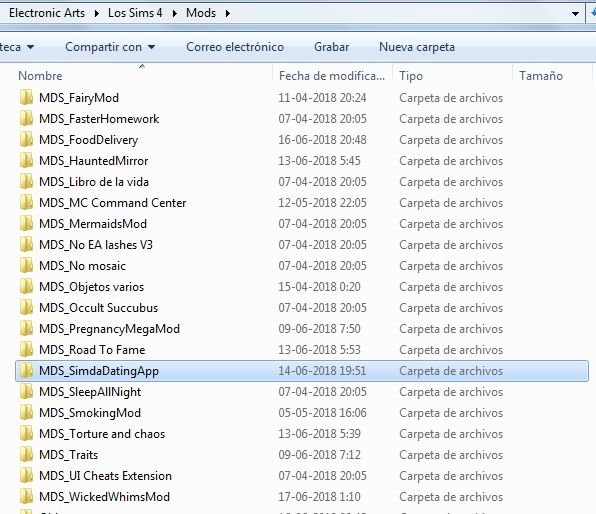Open the Compartir con dropdown menu
Image resolution: width=596 pixels, height=514 pixels.
110,47
